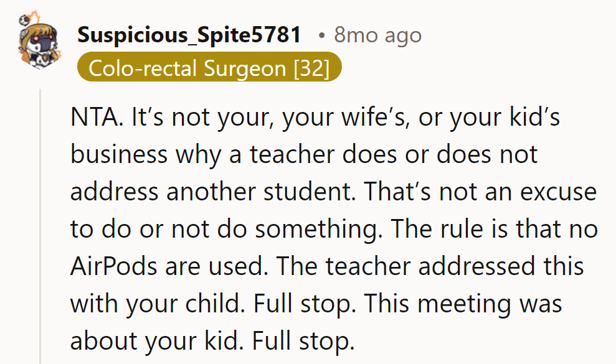
Task: Collapse the comment using the vertical thread line
Action: click(40, 224)
